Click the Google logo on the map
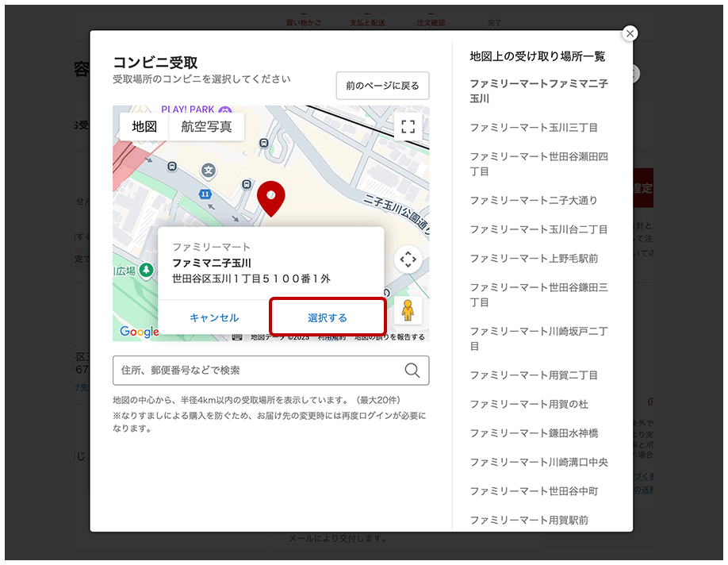This screenshot has height=565, width=728. coord(140,332)
